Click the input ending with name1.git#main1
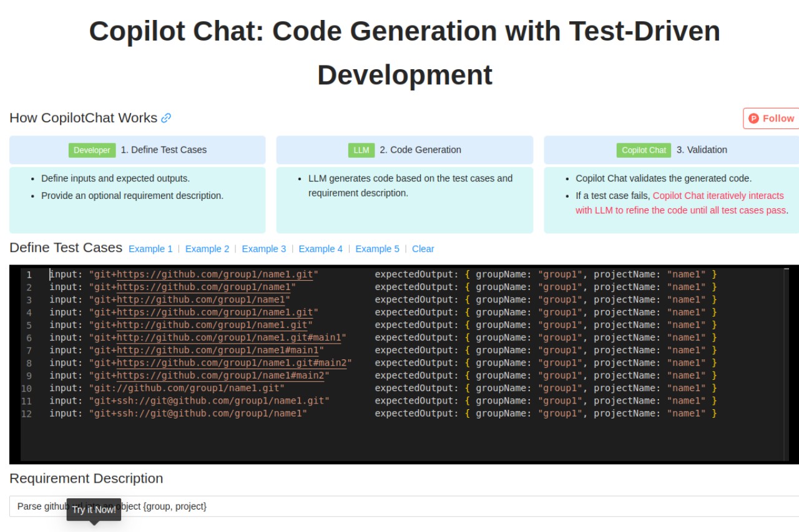The width and height of the screenshot is (799, 532). point(218,337)
